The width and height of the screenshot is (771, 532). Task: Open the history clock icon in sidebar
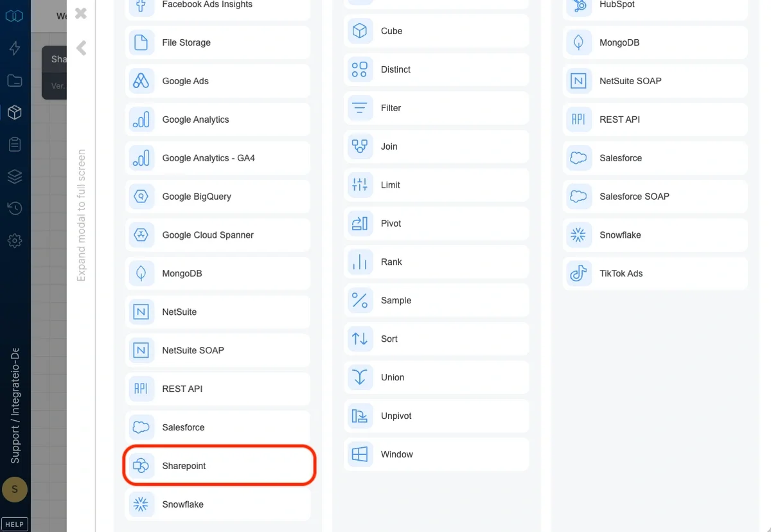click(x=15, y=208)
